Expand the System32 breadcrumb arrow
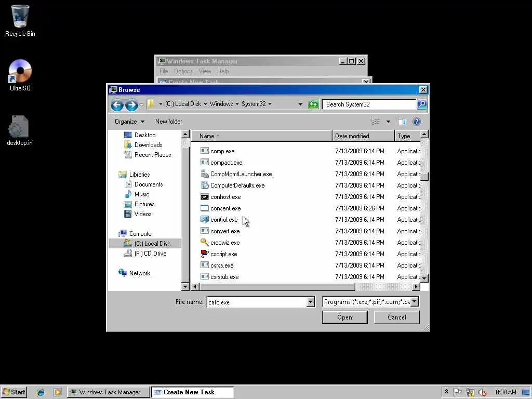 click(270, 104)
